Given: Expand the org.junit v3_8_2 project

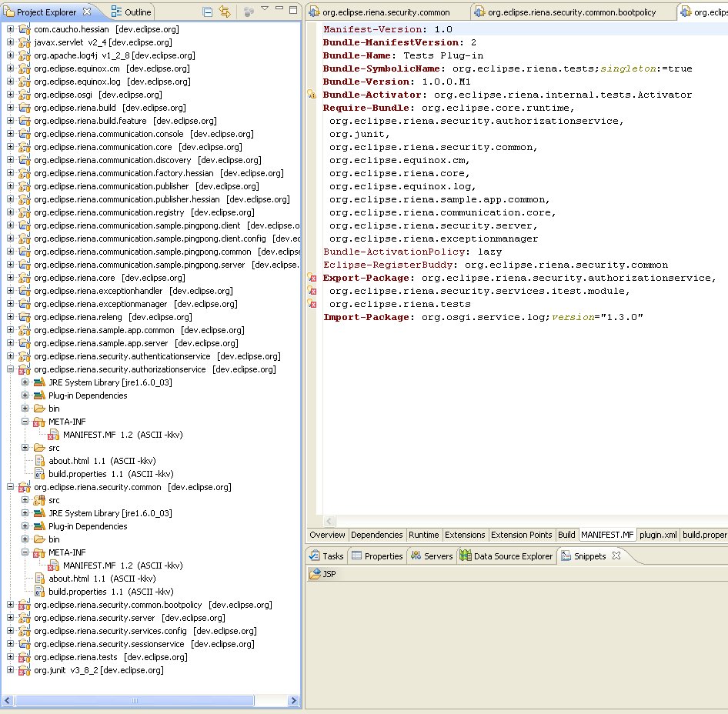Looking at the screenshot, I should (x=10, y=670).
